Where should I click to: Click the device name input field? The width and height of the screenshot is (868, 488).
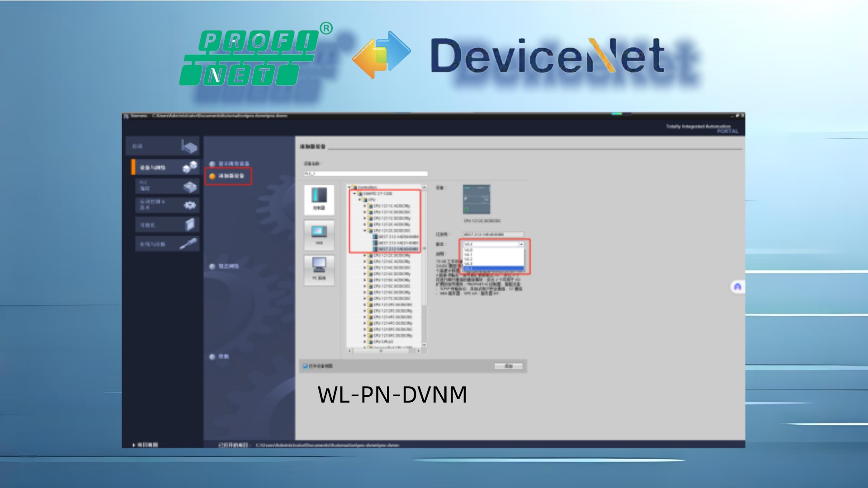pyautogui.click(x=365, y=174)
